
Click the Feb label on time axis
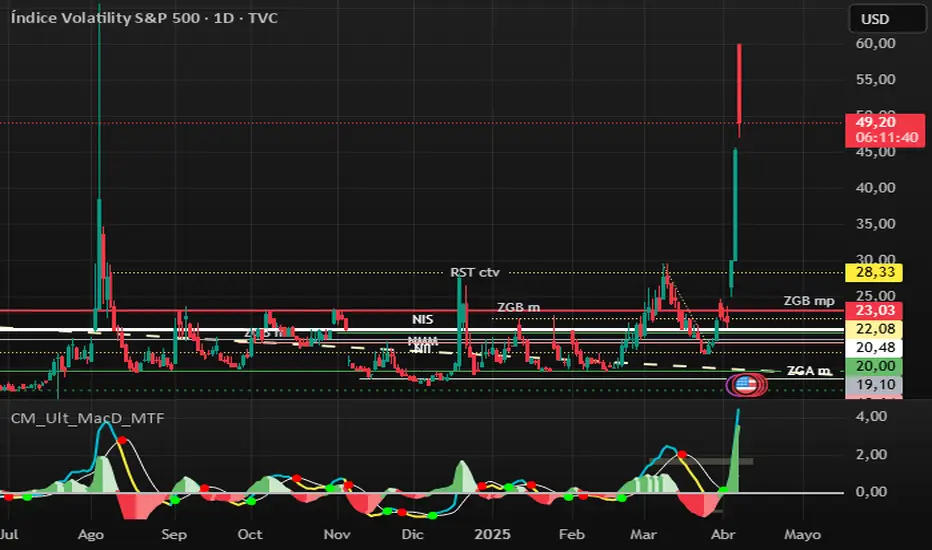(572, 535)
